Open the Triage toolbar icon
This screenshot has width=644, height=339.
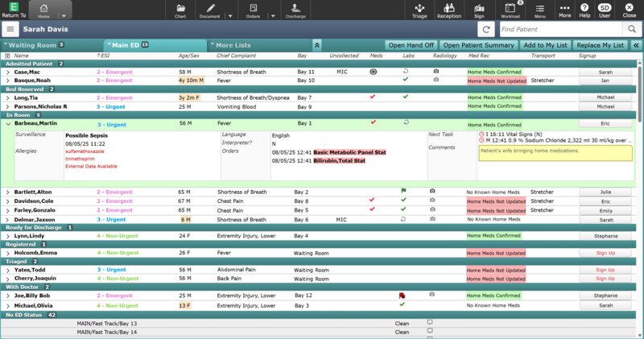[x=419, y=10]
